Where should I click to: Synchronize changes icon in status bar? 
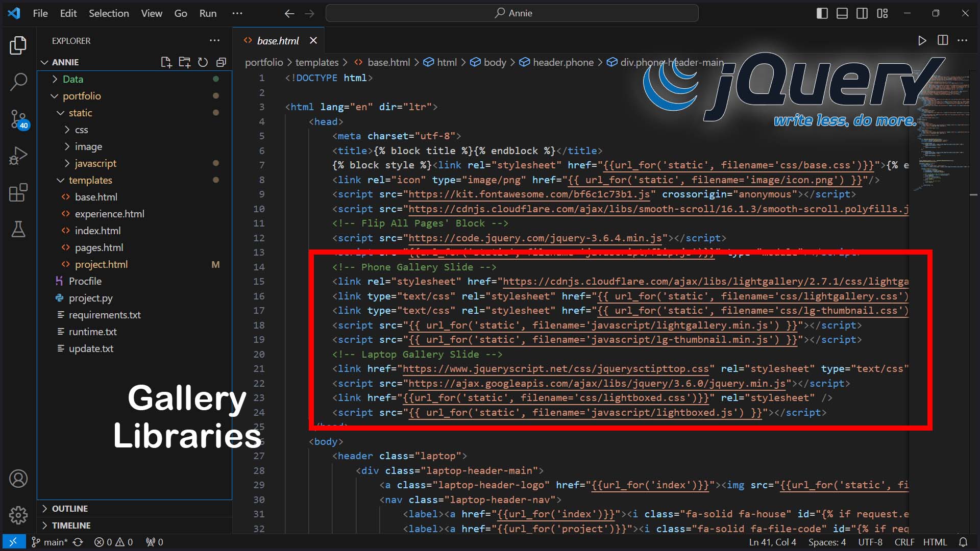click(78, 542)
